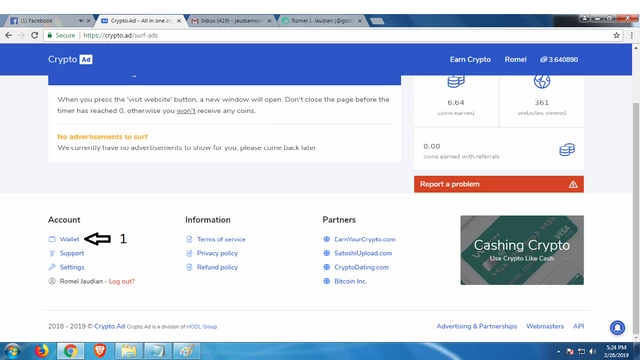Open File Explorer from the taskbar
640x360 pixels.
click(129, 351)
